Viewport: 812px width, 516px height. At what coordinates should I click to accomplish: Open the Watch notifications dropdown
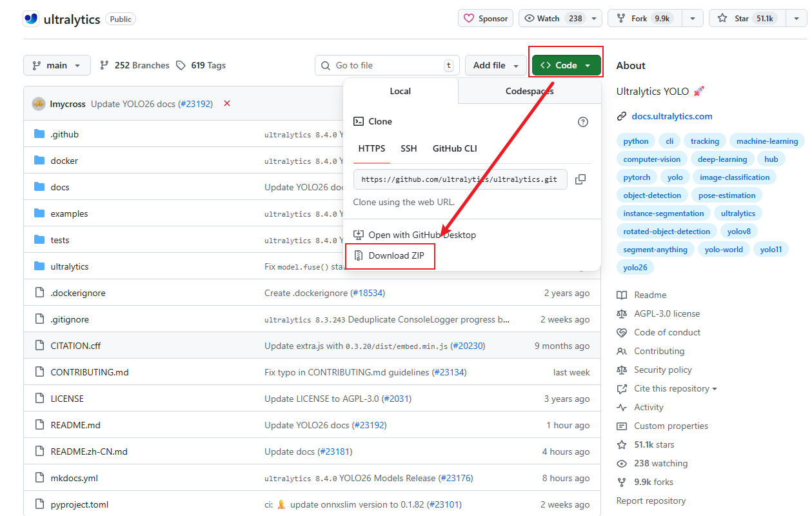(x=560, y=18)
